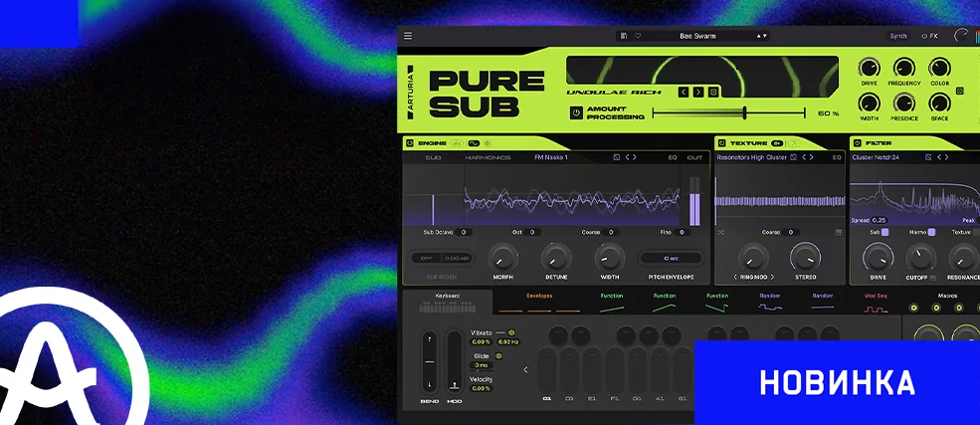Select the engine wave mode pill icon

pos(474,143)
